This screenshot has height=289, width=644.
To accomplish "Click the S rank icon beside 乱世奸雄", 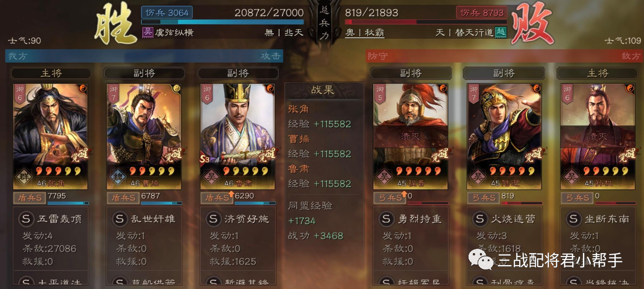I will point(120,219).
